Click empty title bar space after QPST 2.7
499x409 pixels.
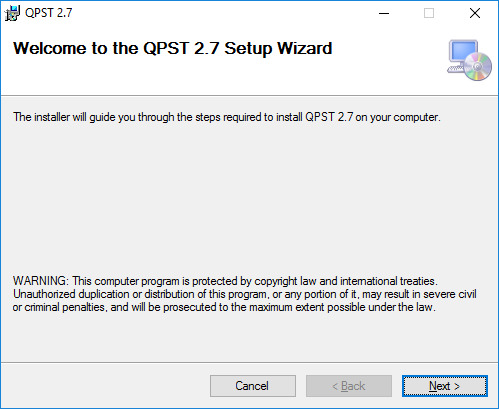[x=217, y=13]
